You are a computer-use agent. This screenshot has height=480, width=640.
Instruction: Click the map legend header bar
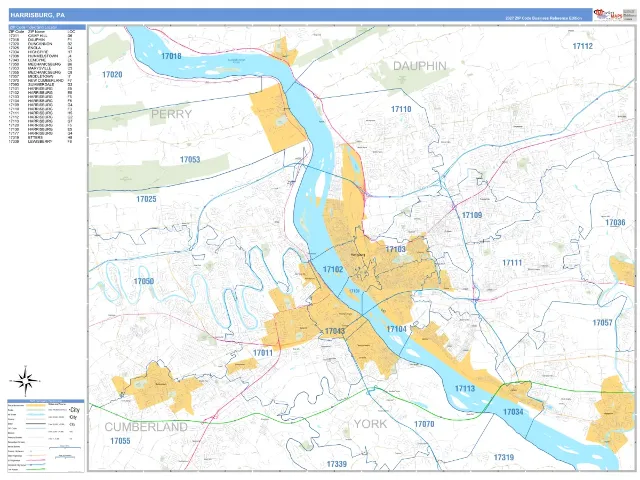tap(46, 401)
